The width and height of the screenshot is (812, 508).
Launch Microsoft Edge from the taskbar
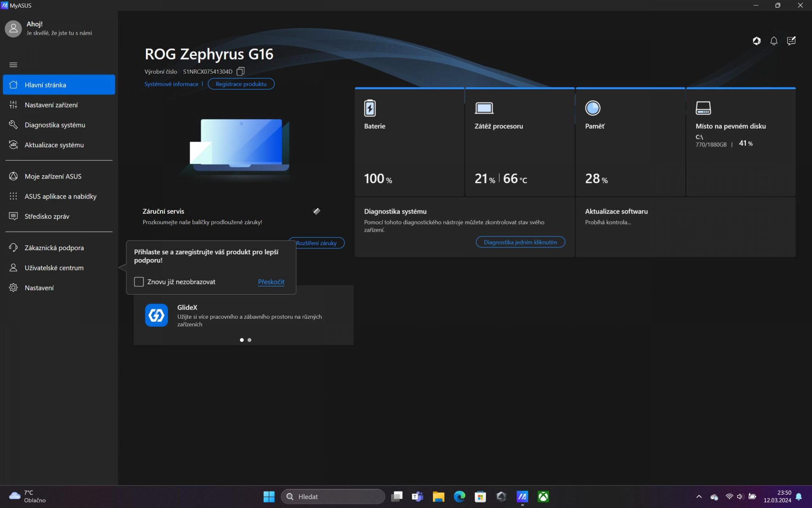click(459, 497)
